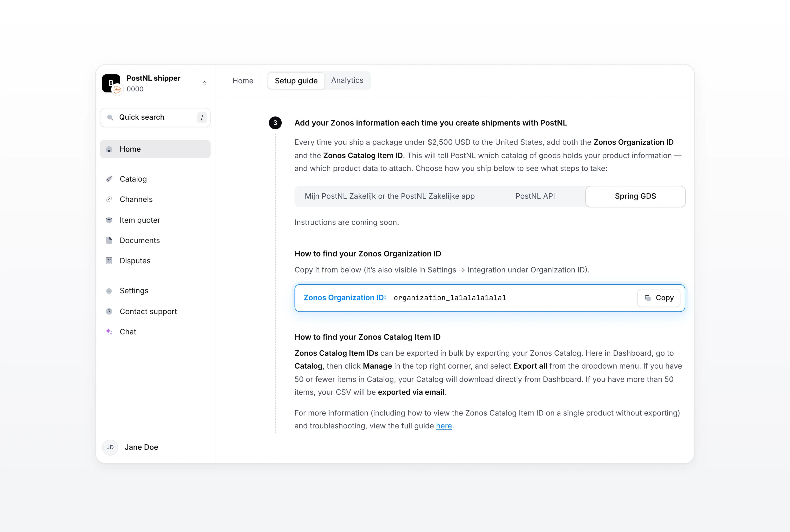Click 'How to find your Zonos Catalog Item ID' heading
Viewport: 790px width, 532px height.
coord(367,337)
